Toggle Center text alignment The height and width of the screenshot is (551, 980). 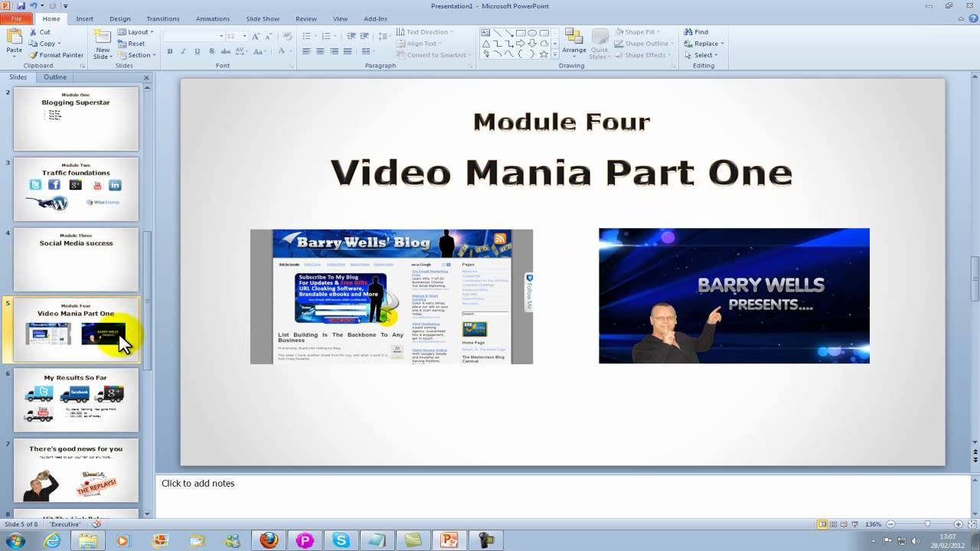320,51
